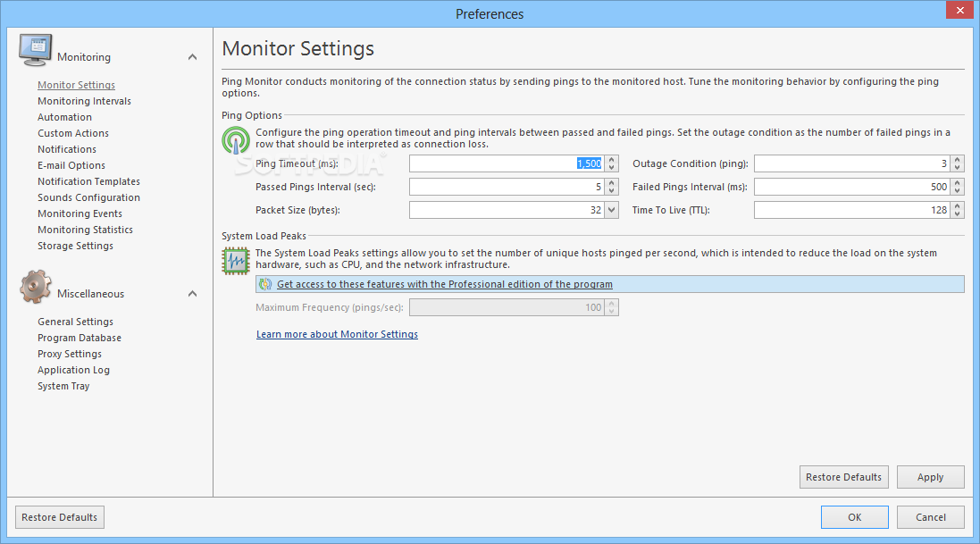Close the Preferences window
Image resolution: width=980 pixels, height=544 pixels.
[960, 10]
